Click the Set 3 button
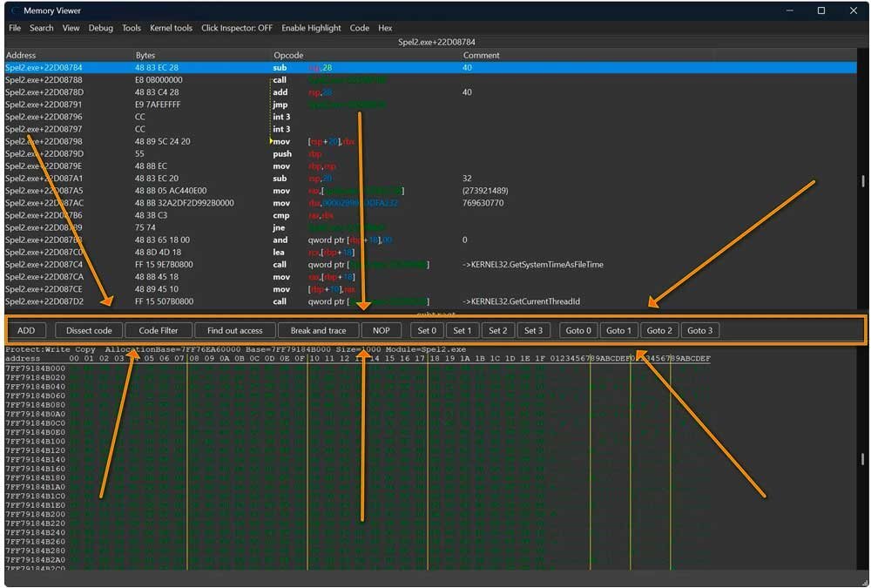 tap(533, 330)
